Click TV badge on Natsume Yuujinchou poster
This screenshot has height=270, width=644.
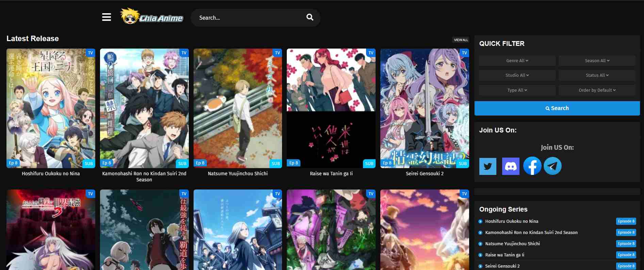tap(278, 53)
